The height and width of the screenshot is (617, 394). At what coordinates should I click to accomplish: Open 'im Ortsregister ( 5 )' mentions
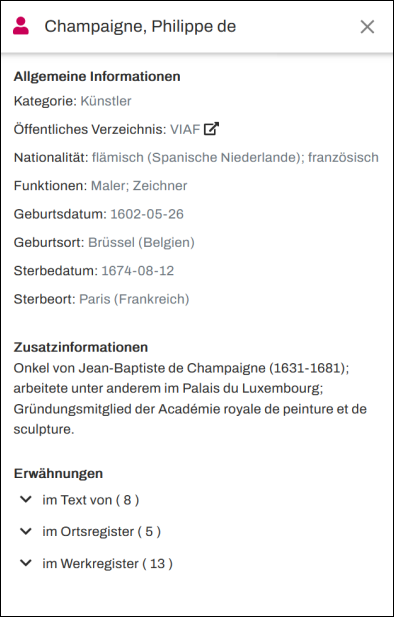[x=102, y=532]
